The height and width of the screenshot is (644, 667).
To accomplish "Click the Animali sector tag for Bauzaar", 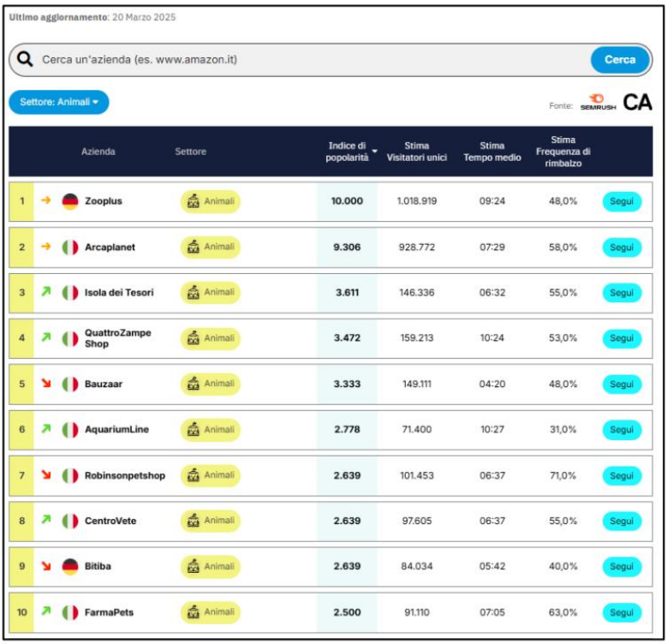I will [211, 384].
